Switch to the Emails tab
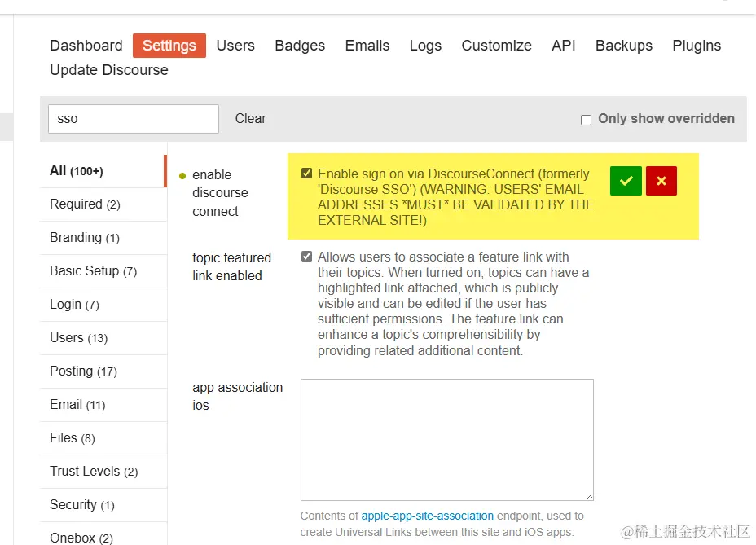The image size is (756, 545). coord(367,46)
